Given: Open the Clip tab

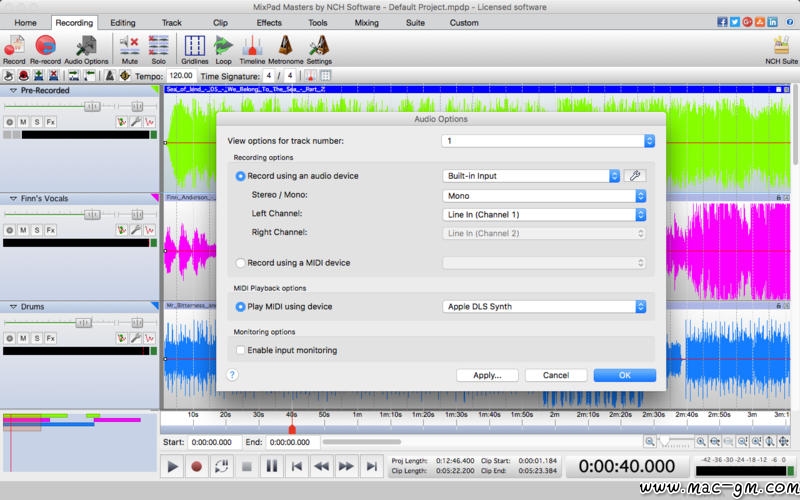Looking at the screenshot, I should point(220,22).
